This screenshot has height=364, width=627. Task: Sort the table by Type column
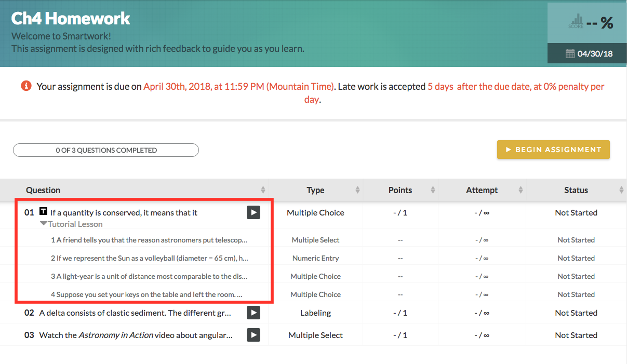point(357,190)
